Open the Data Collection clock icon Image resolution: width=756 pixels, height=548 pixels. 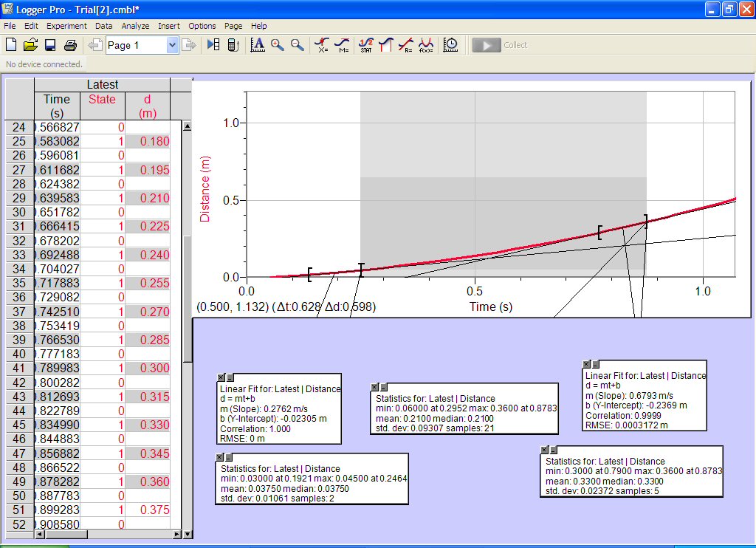click(x=450, y=45)
